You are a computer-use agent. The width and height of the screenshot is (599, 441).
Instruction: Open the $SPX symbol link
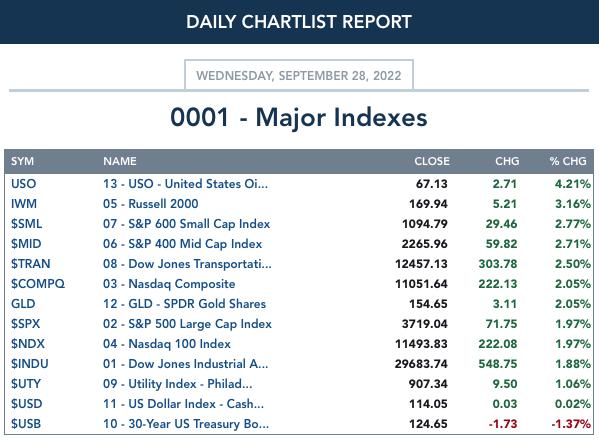point(25,324)
